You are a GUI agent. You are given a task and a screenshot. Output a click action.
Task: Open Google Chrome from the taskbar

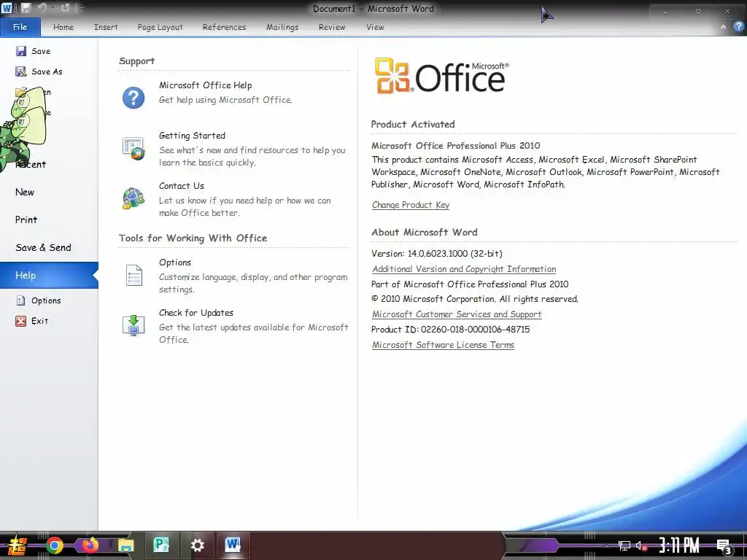point(55,545)
